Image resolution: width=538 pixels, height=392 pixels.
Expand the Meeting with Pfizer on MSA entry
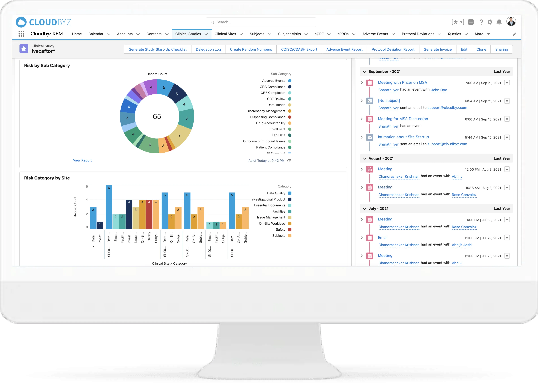tap(362, 83)
